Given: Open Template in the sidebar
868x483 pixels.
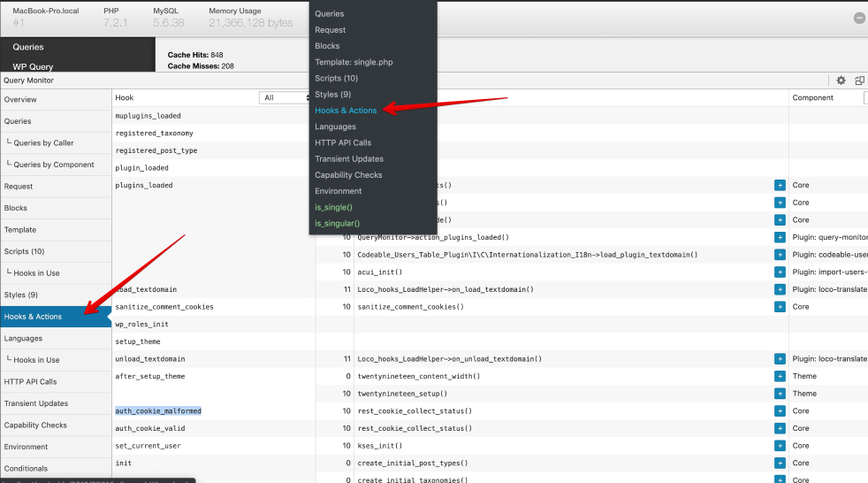Looking at the screenshot, I should [x=56, y=229].
